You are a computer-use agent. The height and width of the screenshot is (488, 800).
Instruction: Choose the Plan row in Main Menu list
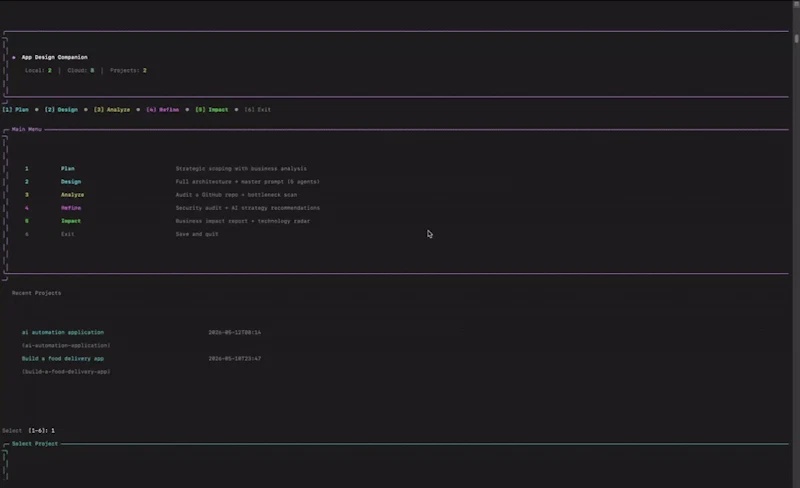tap(166, 168)
